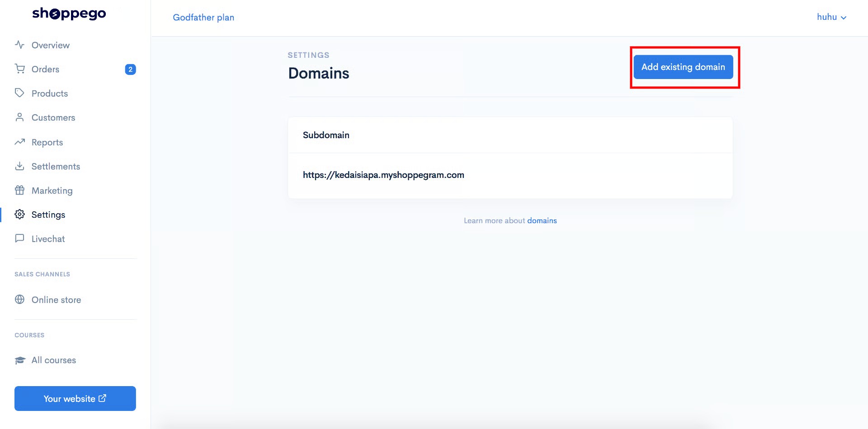Viewport: 868px width, 429px height.
Task: Click the Reports trending arrow icon
Action: click(19, 142)
